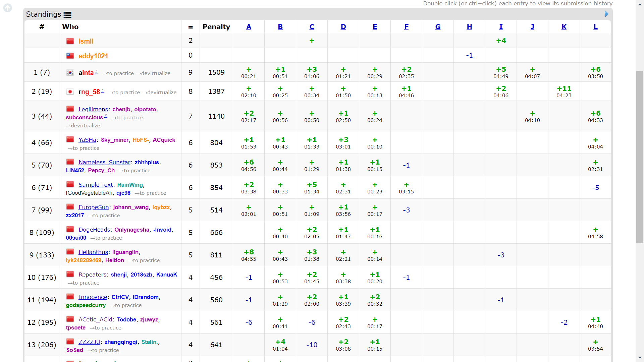Click 'to practice' link for rng_58

tap(126, 93)
